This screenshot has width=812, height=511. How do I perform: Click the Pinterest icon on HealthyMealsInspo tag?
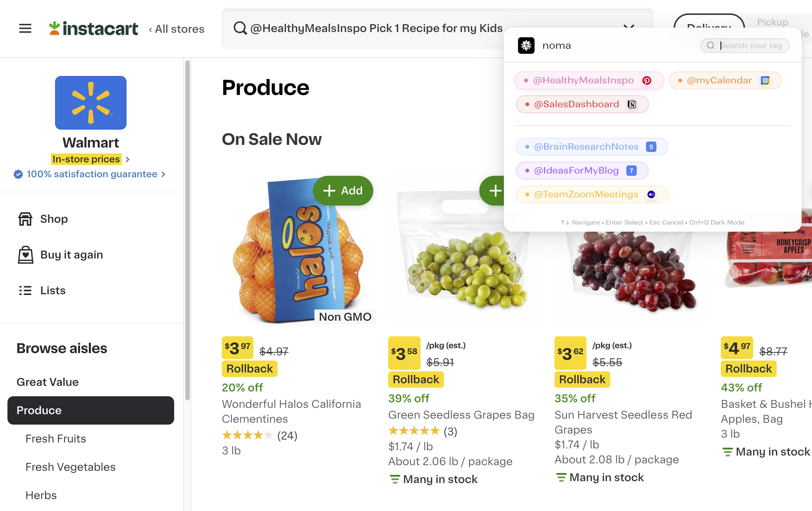(647, 80)
